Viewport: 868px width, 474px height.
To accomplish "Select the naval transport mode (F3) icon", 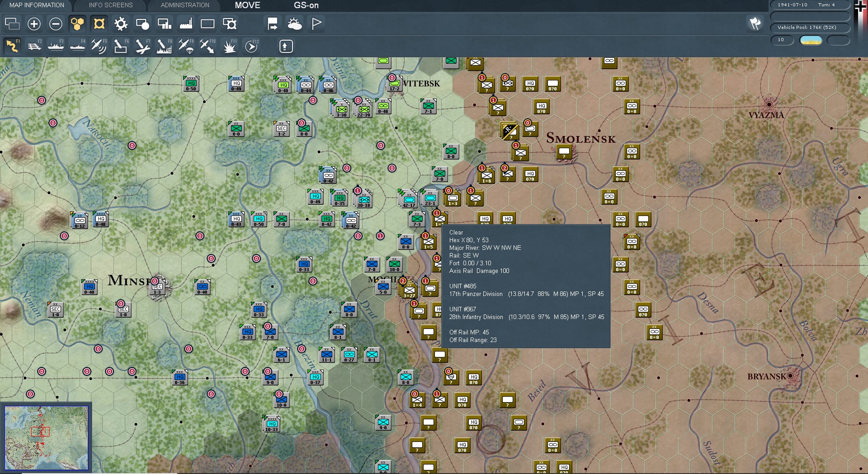I will pyautogui.click(x=56, y=47).
